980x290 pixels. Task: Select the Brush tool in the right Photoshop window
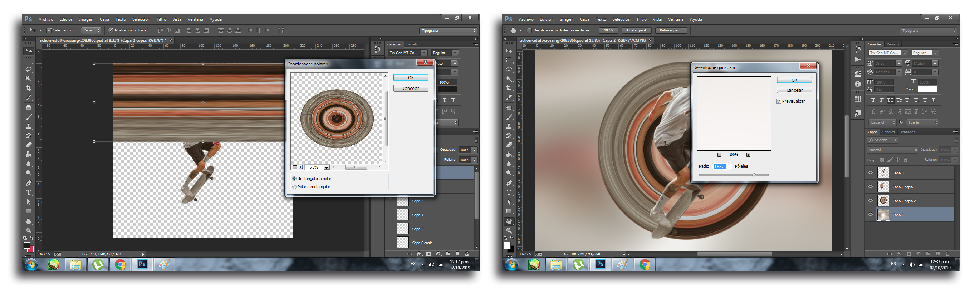[509, 117]
